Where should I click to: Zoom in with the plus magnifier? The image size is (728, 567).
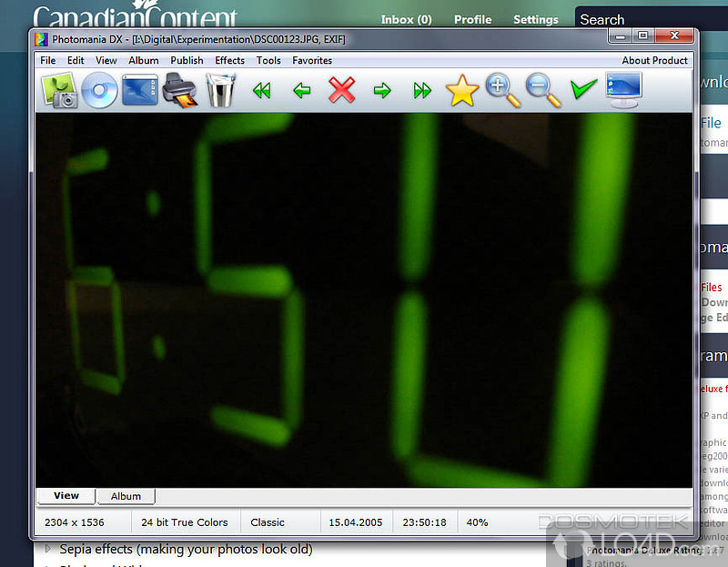point(503,90)
